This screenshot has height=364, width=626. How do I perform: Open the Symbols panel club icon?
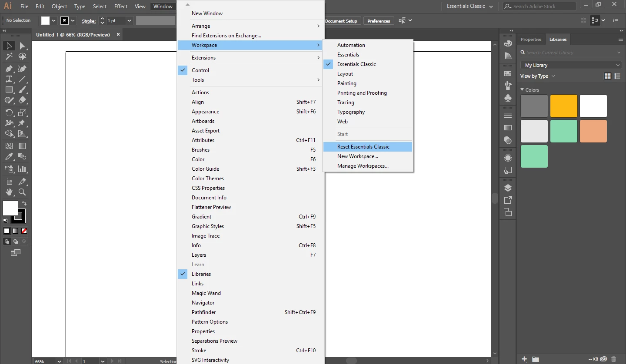tap(508, 99)
